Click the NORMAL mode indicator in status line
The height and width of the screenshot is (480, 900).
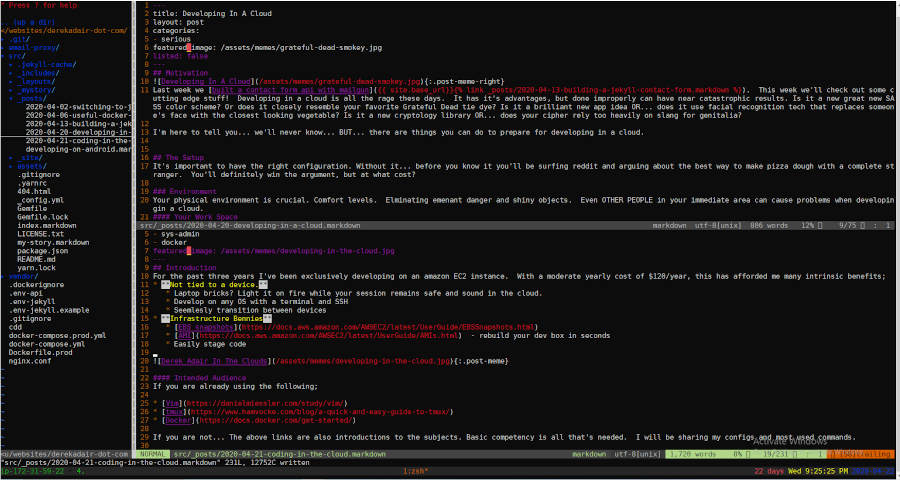(x=156, y=453)
